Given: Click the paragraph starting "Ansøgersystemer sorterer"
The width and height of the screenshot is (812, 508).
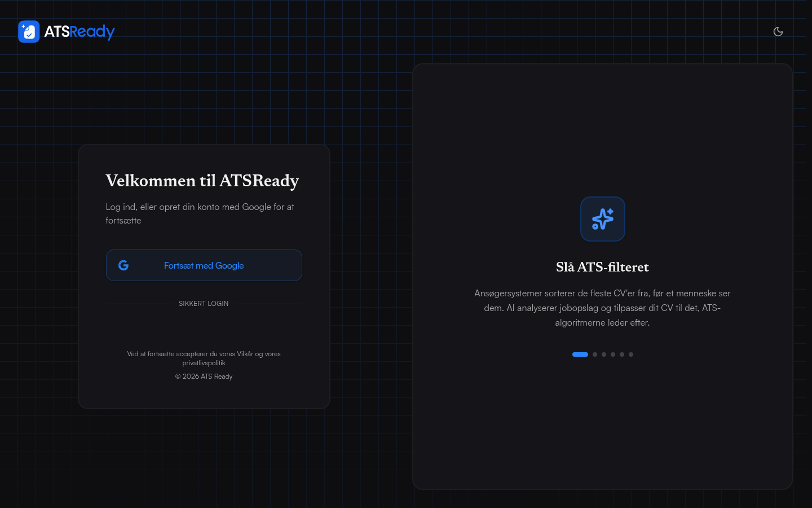Looking at the screenshot, I should (602, 308).
